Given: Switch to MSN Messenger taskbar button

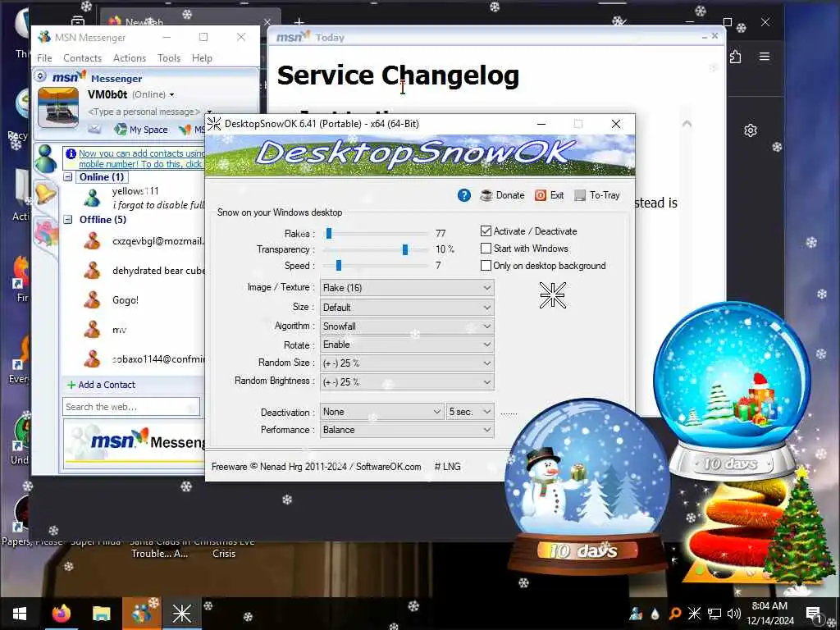Looking at the screenshot, I should click(x=141, y=614).
